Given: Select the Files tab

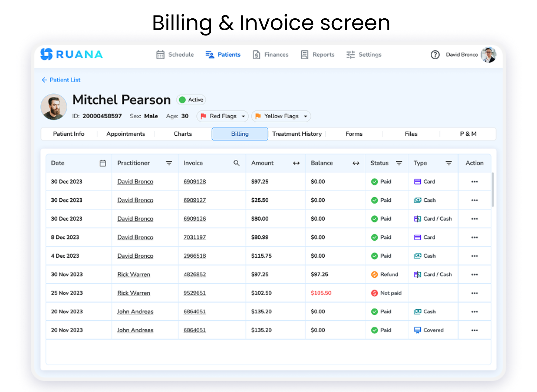Looking at the screenshot, I should coord(411,134).
